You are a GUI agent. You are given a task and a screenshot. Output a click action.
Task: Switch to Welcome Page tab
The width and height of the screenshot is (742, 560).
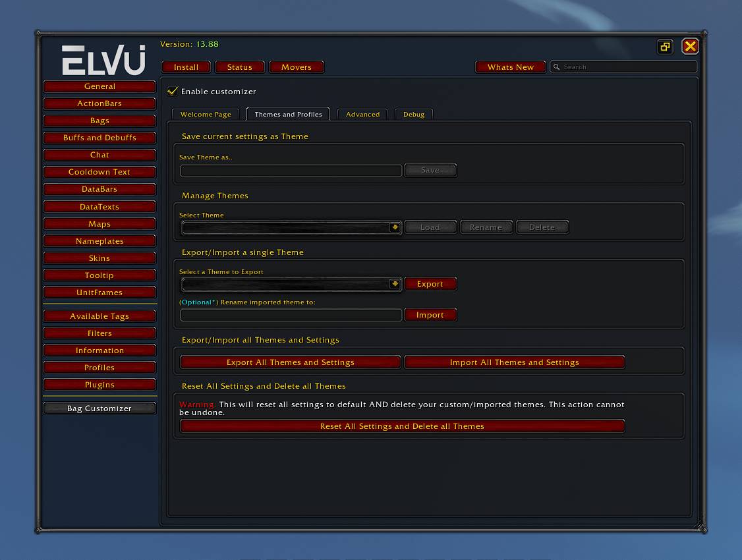[206, 115]
